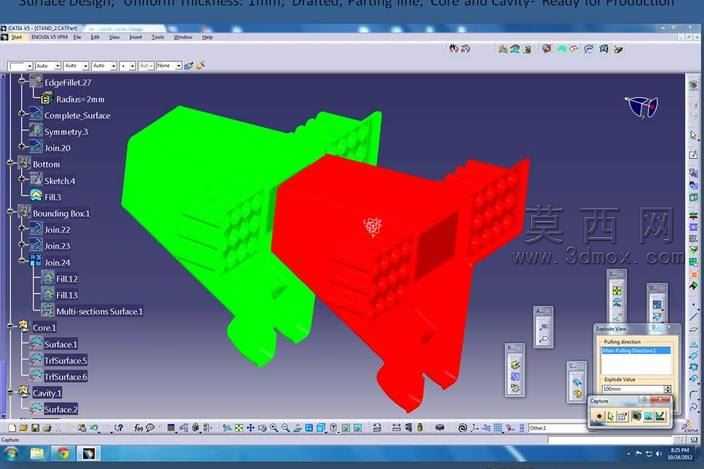The height and width of the screenshot is (469, 704).
Task: Collapse the Join.24 tree node
Action: click(x=22, y=262)
